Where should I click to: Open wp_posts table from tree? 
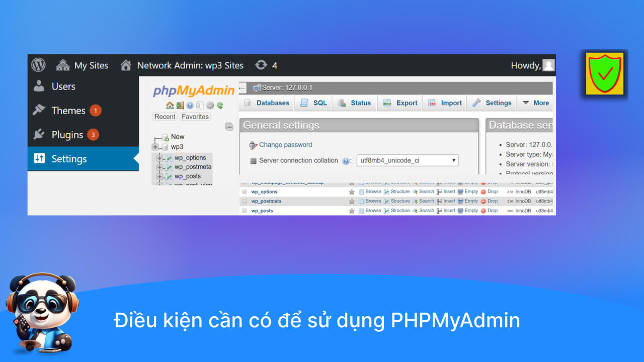click(188, 176)
